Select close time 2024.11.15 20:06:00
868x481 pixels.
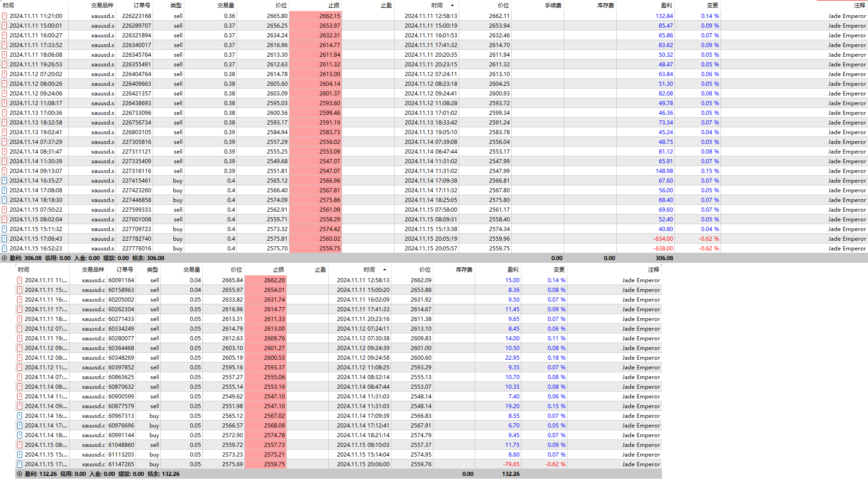[x=363, y=464]
